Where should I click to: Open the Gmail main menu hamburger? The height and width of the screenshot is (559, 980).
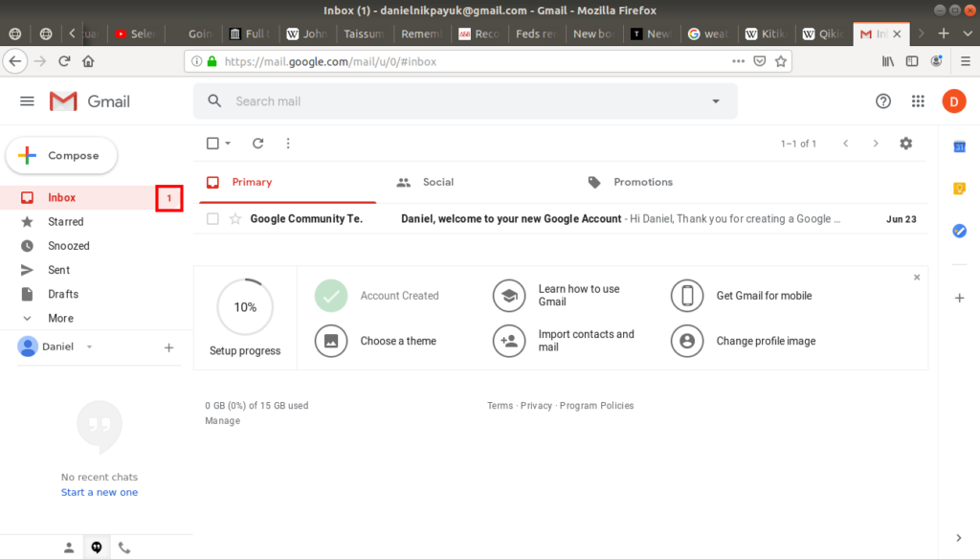27,101
